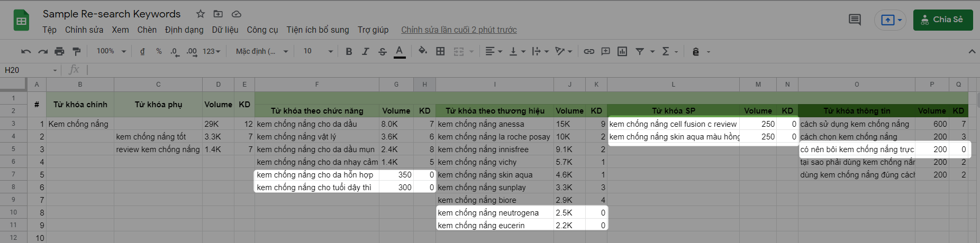This screenshot has height=243, width=980.
Task: Select cell 'kem chống nắng anessa'
Action: pos(494,124)
